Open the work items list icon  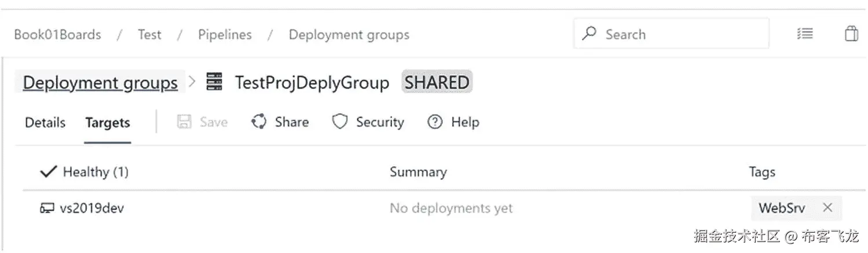tap(805, 34)
